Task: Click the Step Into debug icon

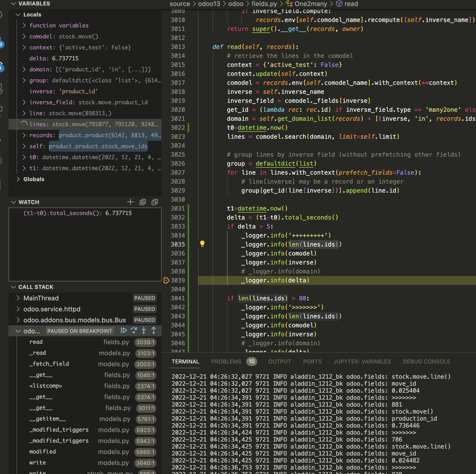Action: (x=144, y=331)
